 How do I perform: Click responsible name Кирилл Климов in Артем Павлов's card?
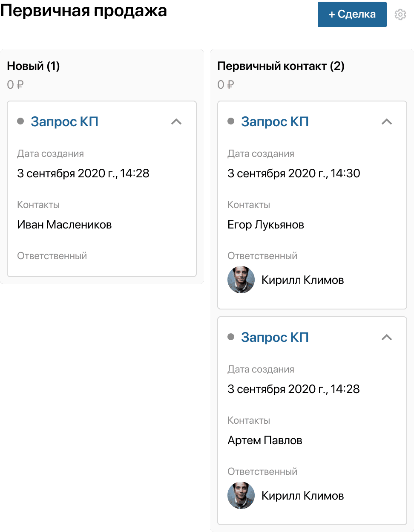(x=302, y=496)
